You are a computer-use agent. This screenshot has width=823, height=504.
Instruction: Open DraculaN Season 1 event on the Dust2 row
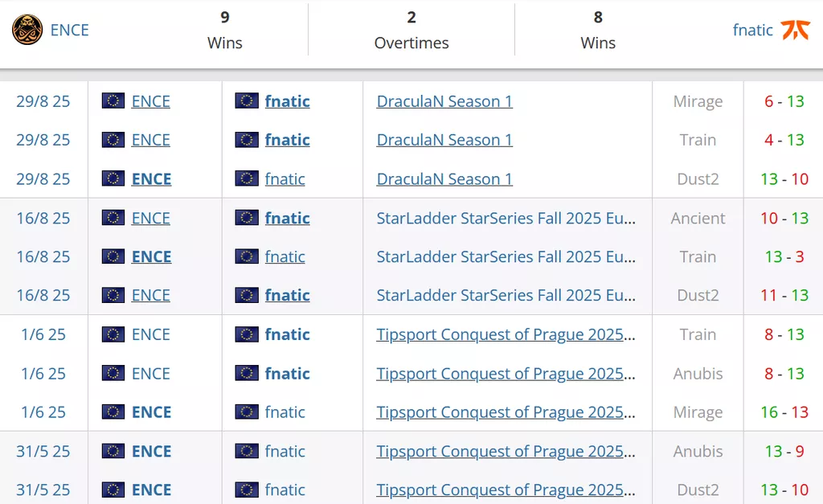[x=444, y=178]
